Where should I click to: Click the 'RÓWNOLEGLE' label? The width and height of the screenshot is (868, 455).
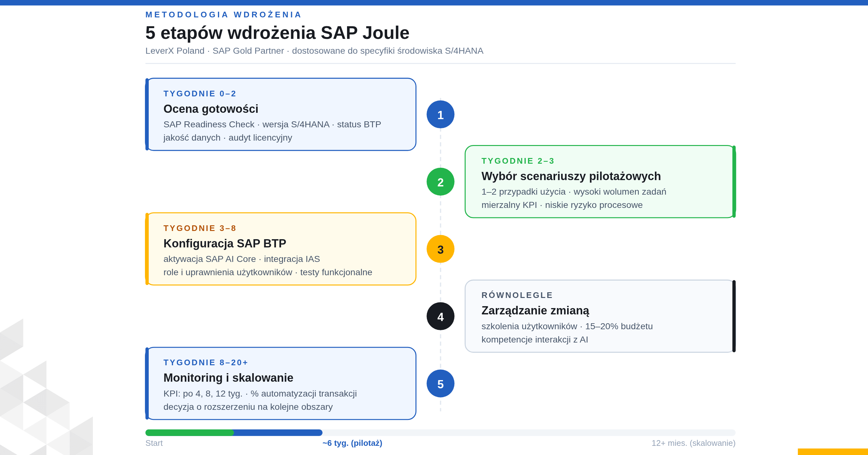(x=517, y=295)
